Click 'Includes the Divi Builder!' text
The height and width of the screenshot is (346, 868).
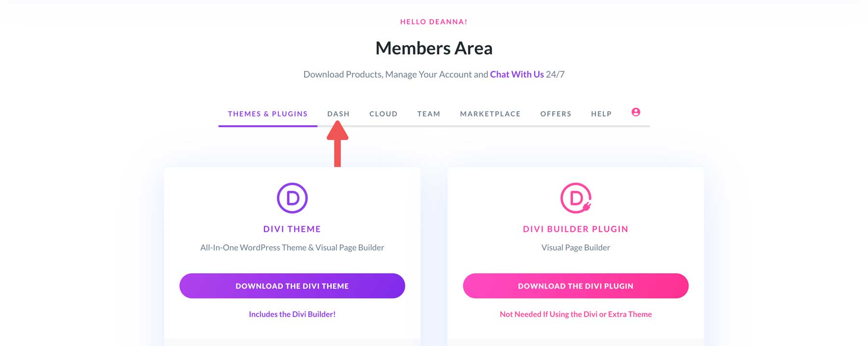click(x=292, y=314)
